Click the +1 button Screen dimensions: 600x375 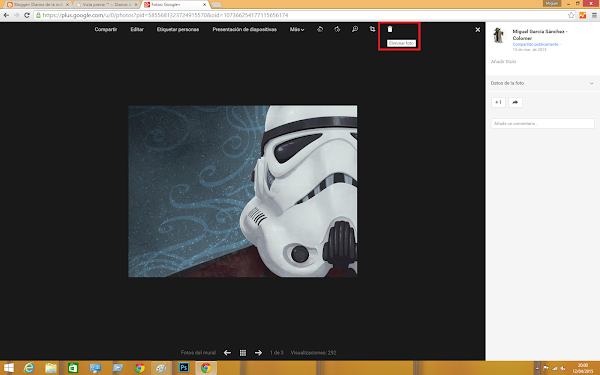(x=498, y=102)
